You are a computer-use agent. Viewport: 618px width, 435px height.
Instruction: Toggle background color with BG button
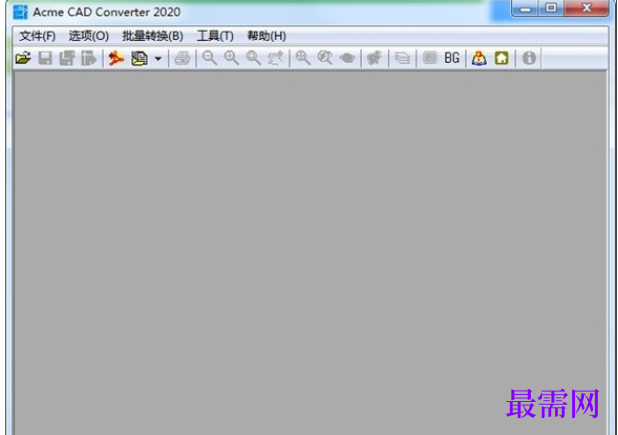click(452, 58)
